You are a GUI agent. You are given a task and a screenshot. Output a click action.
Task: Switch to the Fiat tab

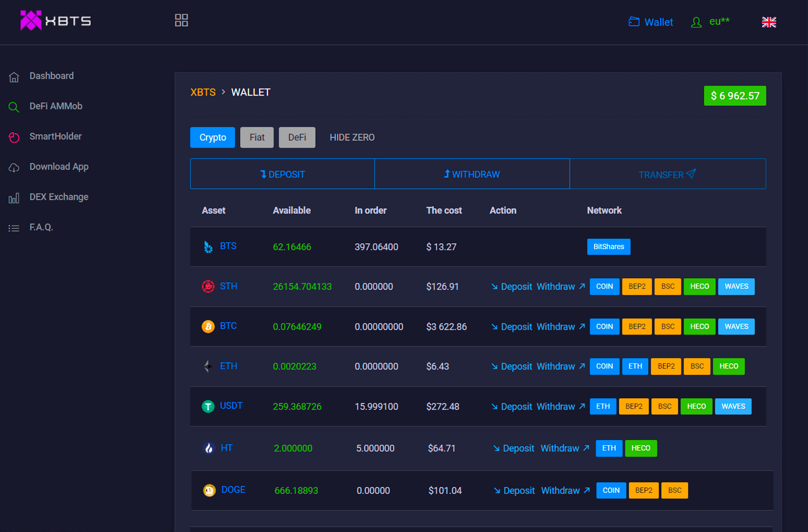(x=257, y=137)
